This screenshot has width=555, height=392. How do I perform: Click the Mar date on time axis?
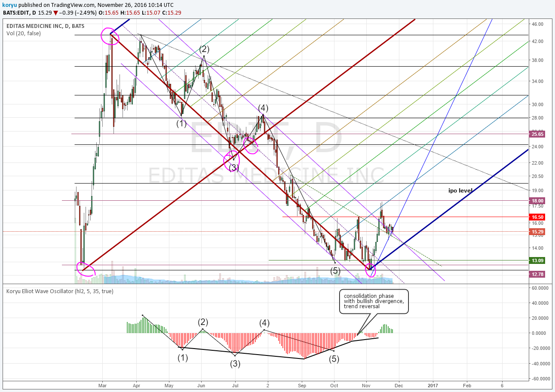pyautogui.click(x=102, y=386)
